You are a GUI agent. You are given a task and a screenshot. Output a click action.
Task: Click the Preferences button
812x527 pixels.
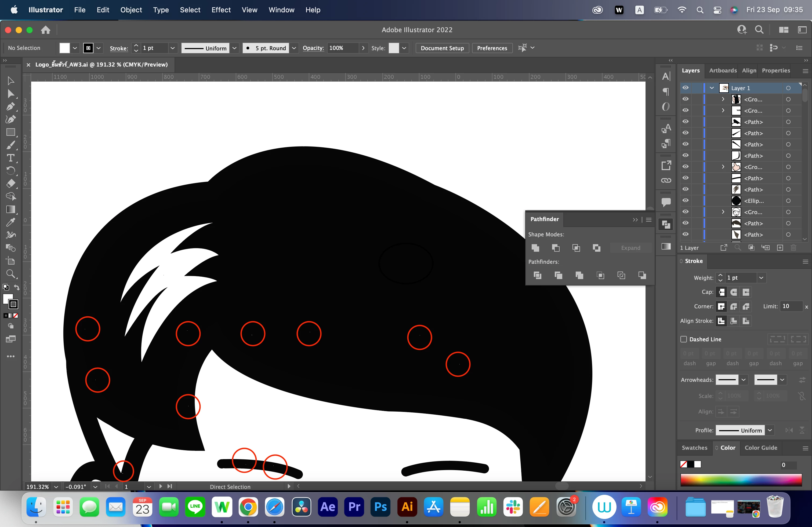pos(492,48)
